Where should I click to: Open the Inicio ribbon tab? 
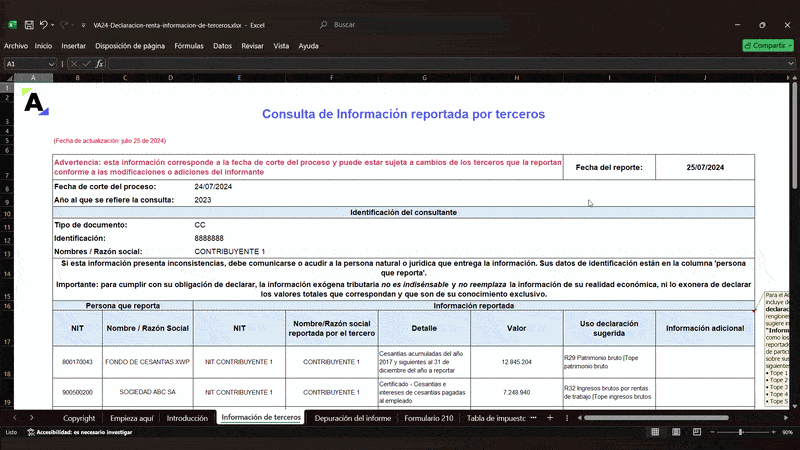[43, 46]
